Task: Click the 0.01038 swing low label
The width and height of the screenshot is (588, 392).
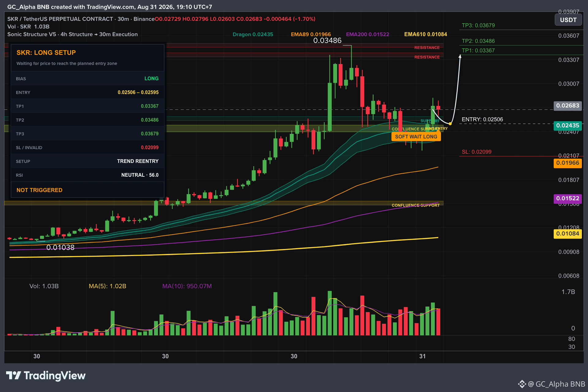Action: pyautogui.click(x=60, y=247)
